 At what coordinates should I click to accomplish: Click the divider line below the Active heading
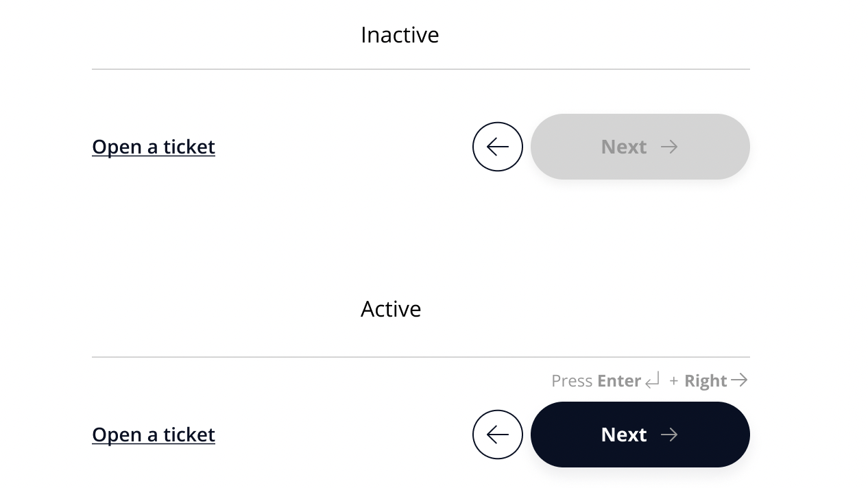(x=421, y=357)
